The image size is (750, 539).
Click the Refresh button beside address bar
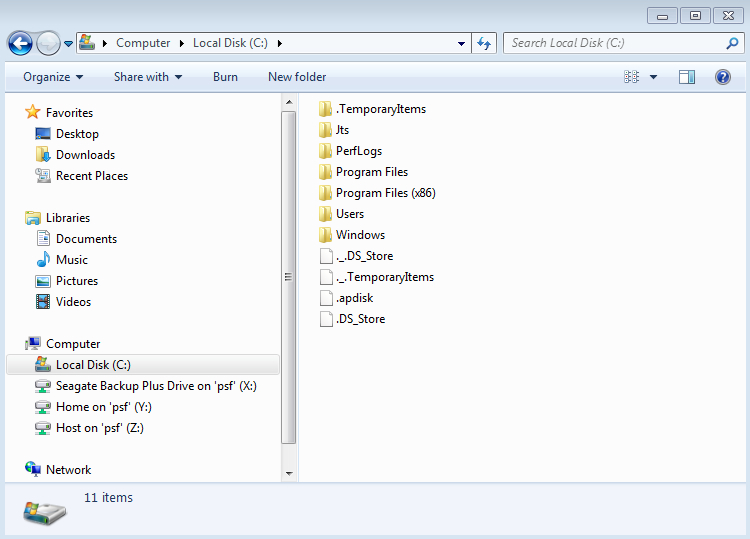coord(485,43)
